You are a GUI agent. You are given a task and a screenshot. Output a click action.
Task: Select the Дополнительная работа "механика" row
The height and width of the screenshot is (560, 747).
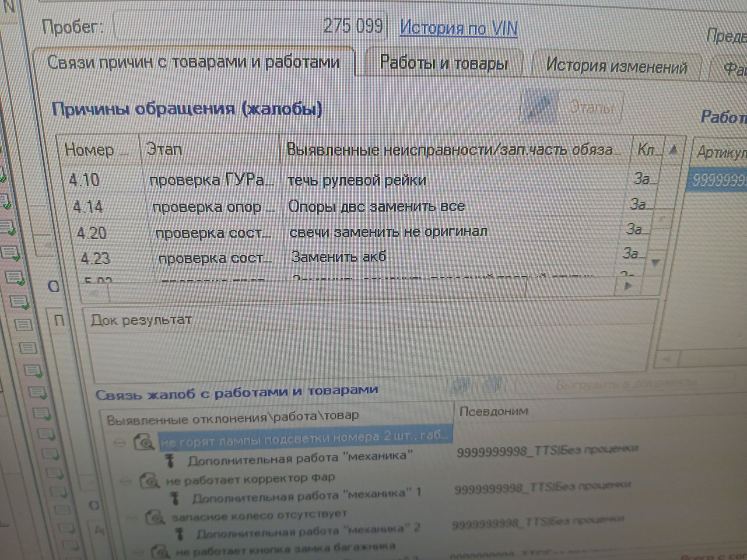300,458
